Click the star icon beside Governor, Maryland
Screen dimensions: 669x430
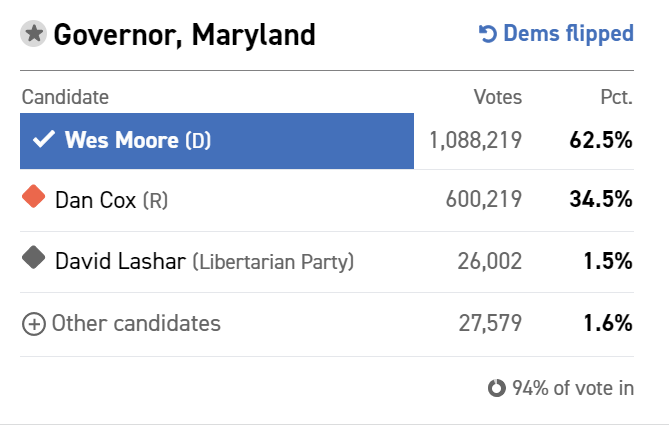click(x=33, y=33)
